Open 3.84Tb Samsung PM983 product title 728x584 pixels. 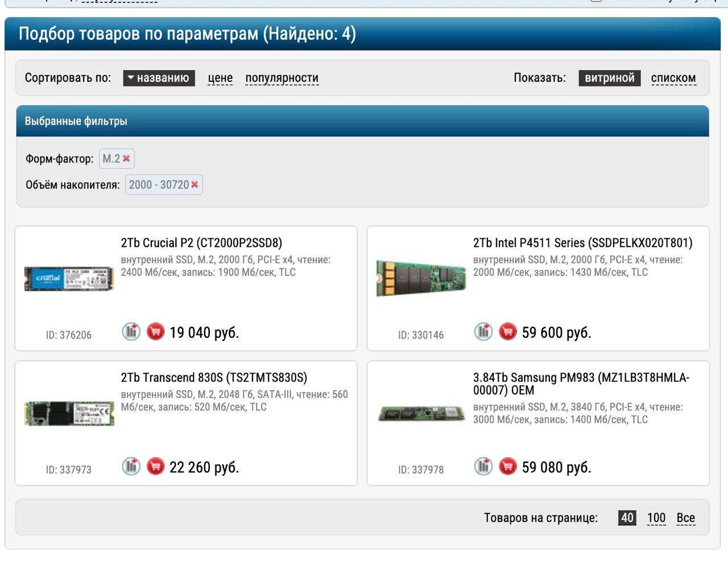point(581,384)
